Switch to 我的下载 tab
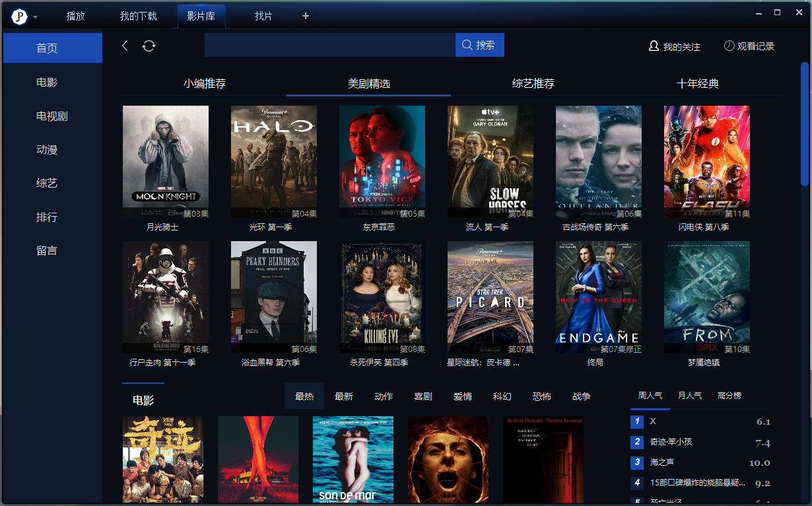 pos(139,16)
